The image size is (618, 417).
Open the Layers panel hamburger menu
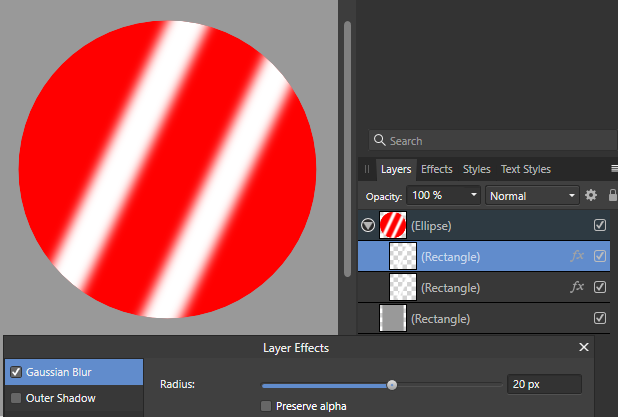[x=614, y=169]
